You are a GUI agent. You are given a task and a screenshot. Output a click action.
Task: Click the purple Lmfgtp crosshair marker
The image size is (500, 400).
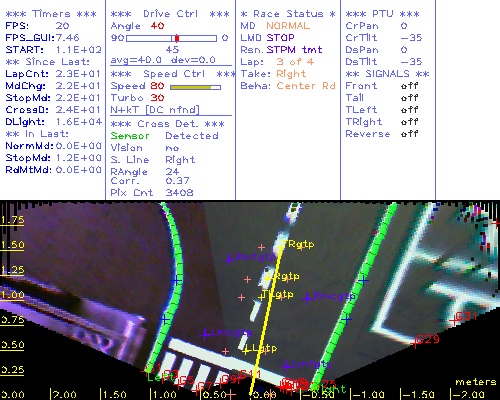pos(285,366)
